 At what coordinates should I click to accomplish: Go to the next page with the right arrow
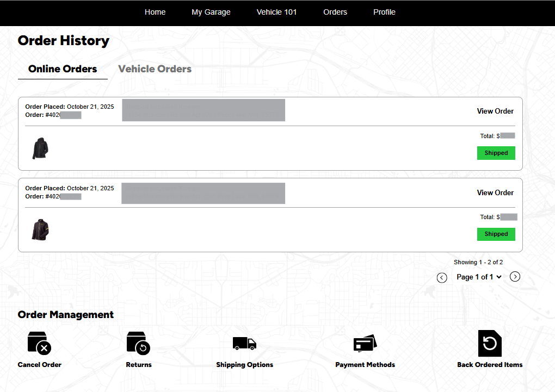(515, 277)
